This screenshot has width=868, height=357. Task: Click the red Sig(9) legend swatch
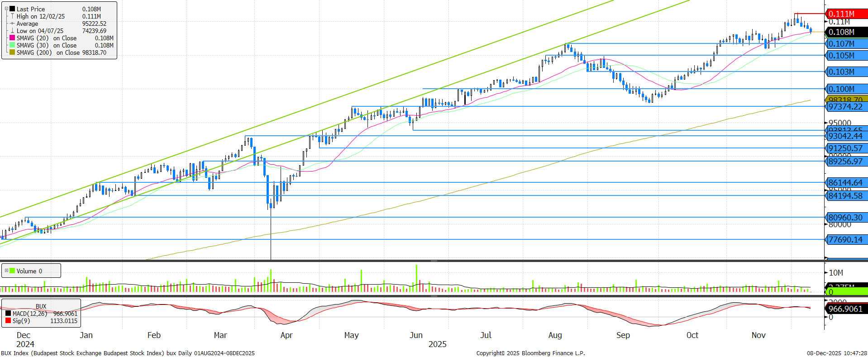click(x=8, y=321)
